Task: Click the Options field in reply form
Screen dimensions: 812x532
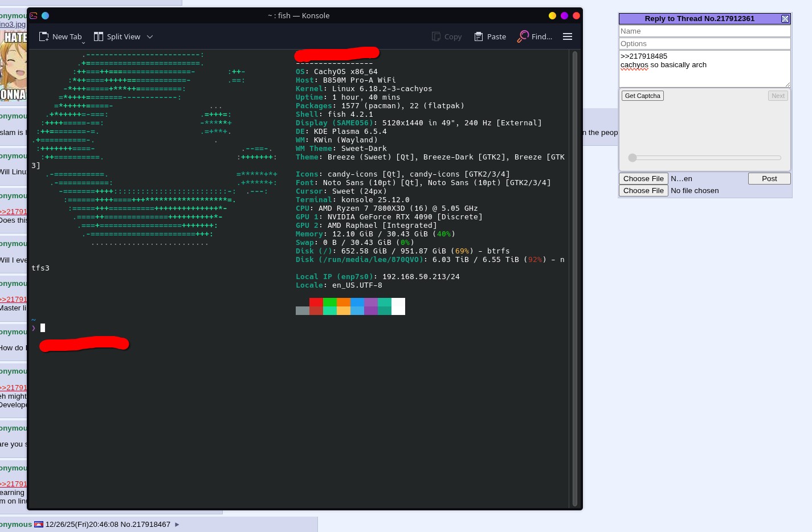Action: pyautogui.click(x=704, y=44)
